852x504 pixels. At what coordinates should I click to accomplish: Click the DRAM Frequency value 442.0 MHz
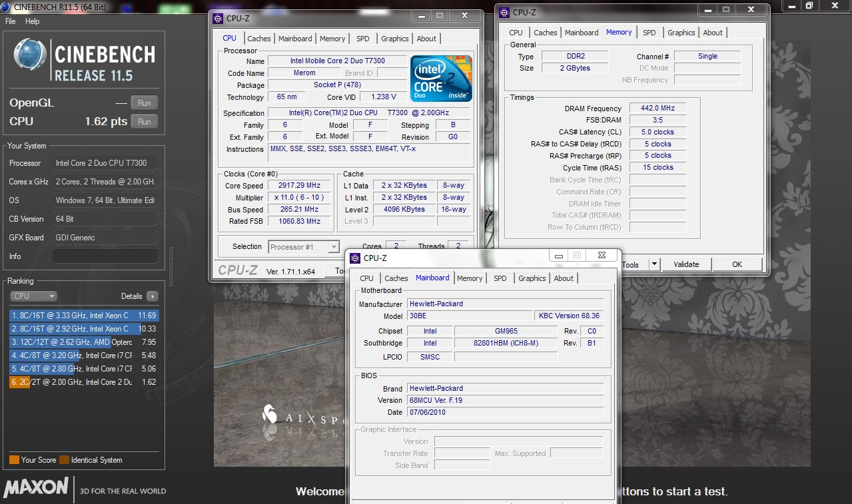(657, 109)
